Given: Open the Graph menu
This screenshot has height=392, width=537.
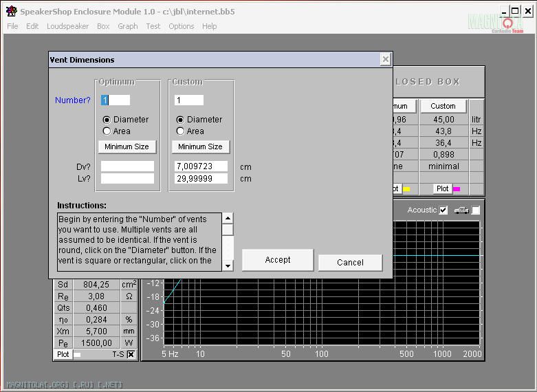Looking at the screenshot, I should point(128,26).
